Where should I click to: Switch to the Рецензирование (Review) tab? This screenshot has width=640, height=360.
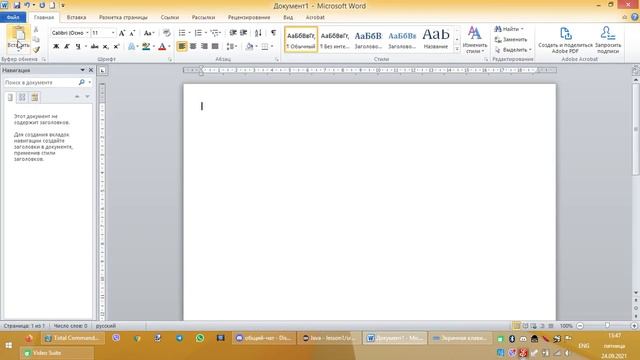(x=249, y=18)
